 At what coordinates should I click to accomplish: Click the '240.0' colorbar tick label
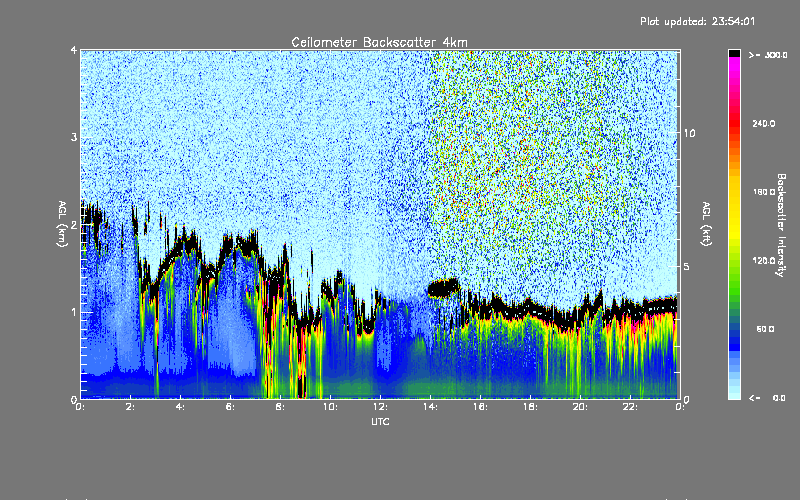(x=764, y=123)
